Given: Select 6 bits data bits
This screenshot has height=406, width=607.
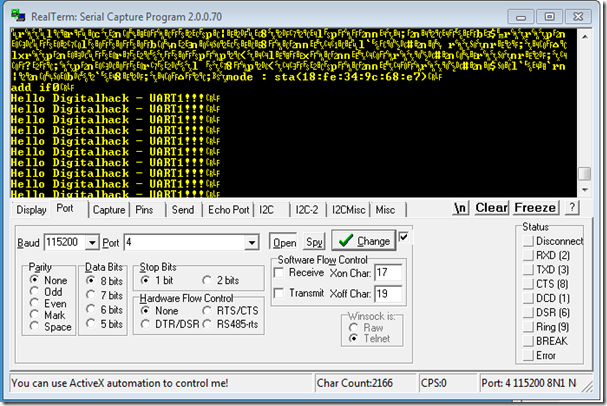Looking at the screenshot, I should [x=105, y=310].
